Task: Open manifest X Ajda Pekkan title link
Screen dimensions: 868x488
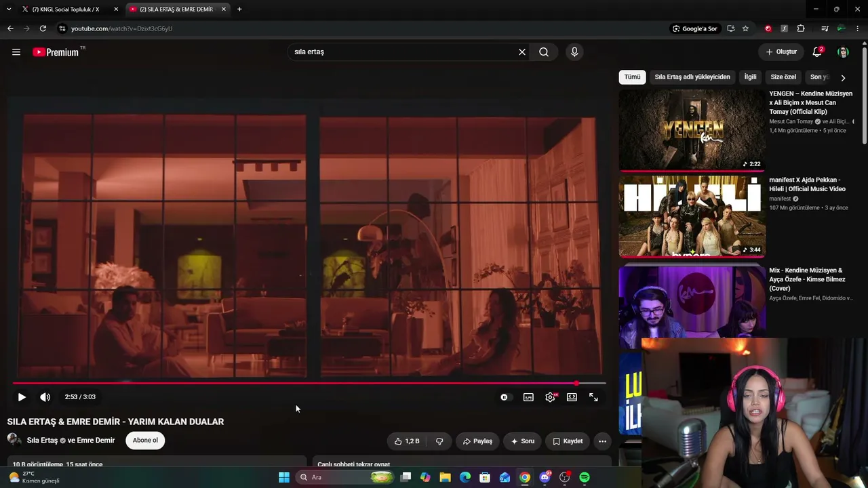Action: click(x=807, y=184)
